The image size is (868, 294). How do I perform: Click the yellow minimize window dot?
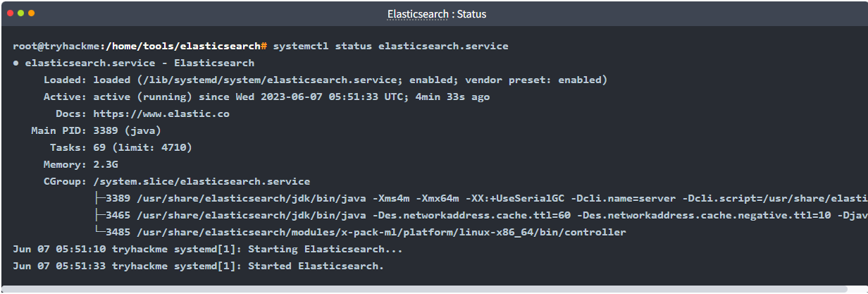coord(21,13)
